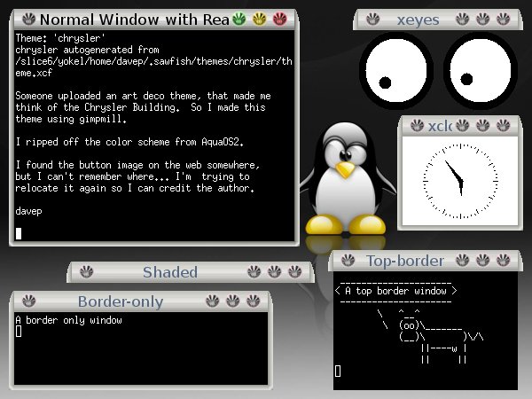Open Top-border window menu button left of title

(x=348, y=261)
